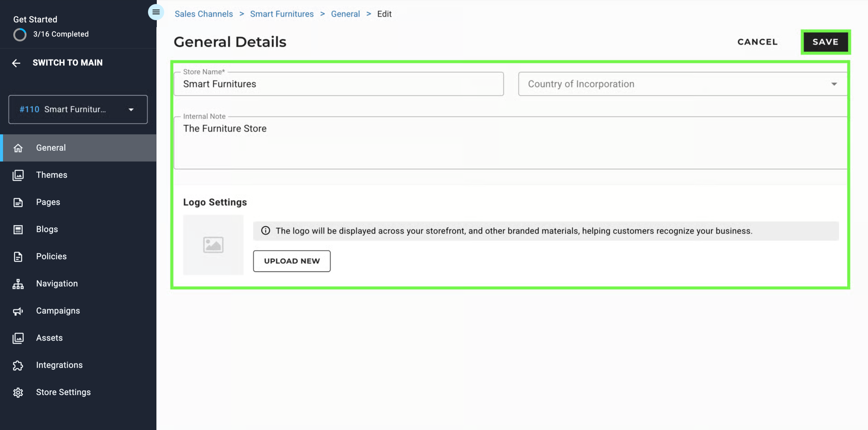Select Policies in the sidebar
This screenshot has height=430, width=868.
pyautogui.click(x=78, y=257)
